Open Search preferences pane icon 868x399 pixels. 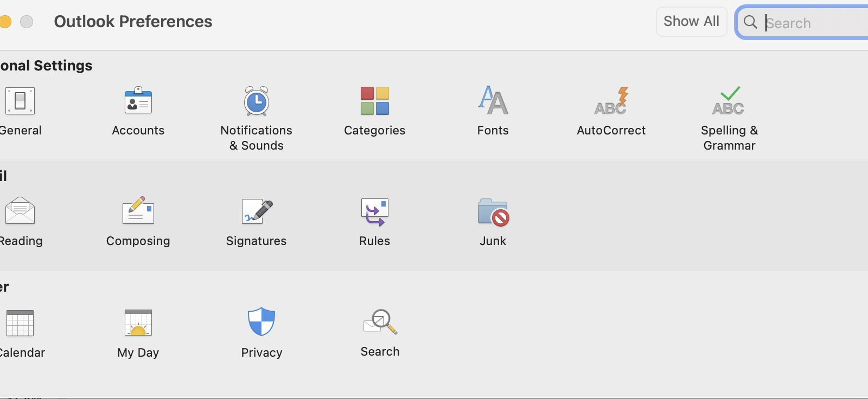click(x=380, y=323)
